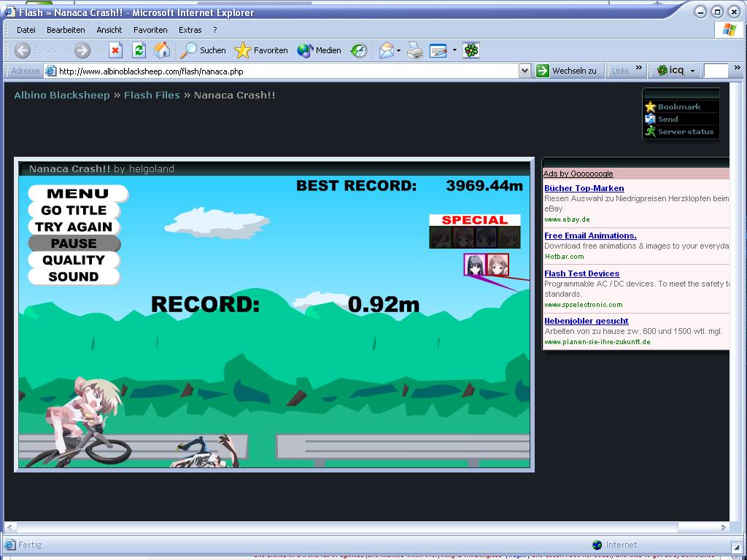Click the brown-haired girl portrait thumbnail

tap(498, 265)
